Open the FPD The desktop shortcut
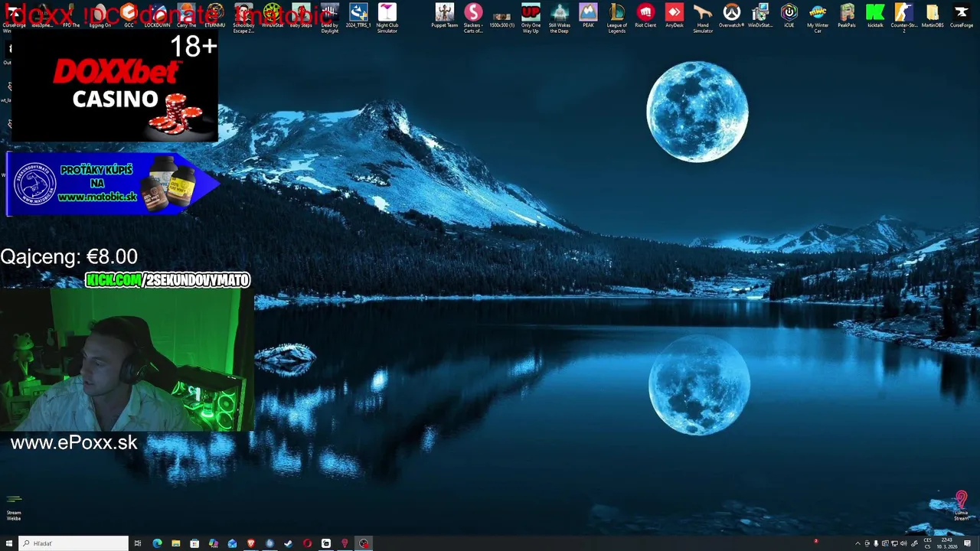The image size is (980, 551). pos(71,15)
